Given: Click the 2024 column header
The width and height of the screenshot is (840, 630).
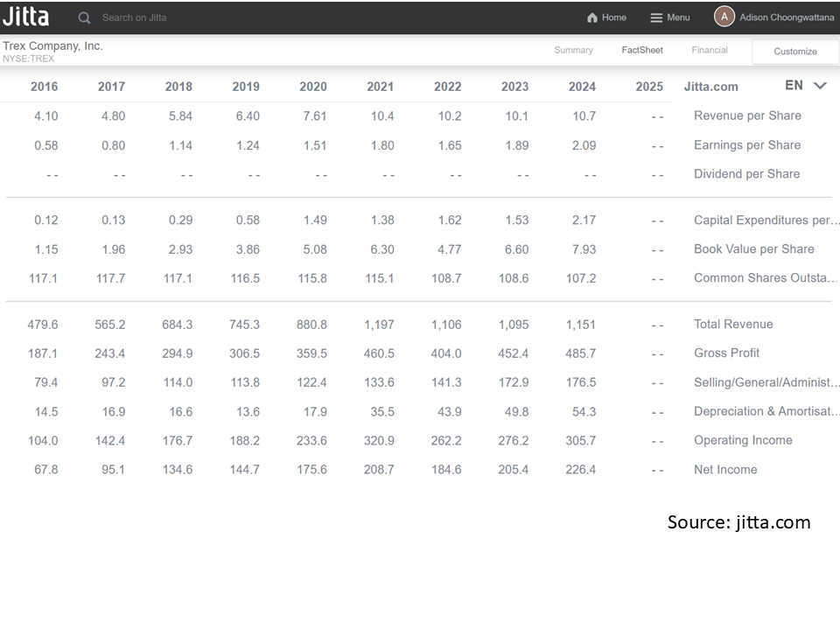Looking at the screenshot, I should click(582, 87).
